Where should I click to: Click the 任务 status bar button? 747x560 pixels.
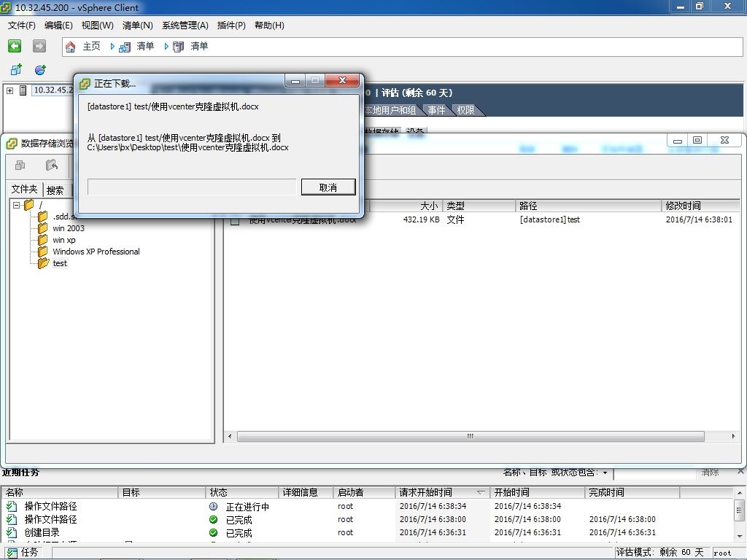pos(23,553)
